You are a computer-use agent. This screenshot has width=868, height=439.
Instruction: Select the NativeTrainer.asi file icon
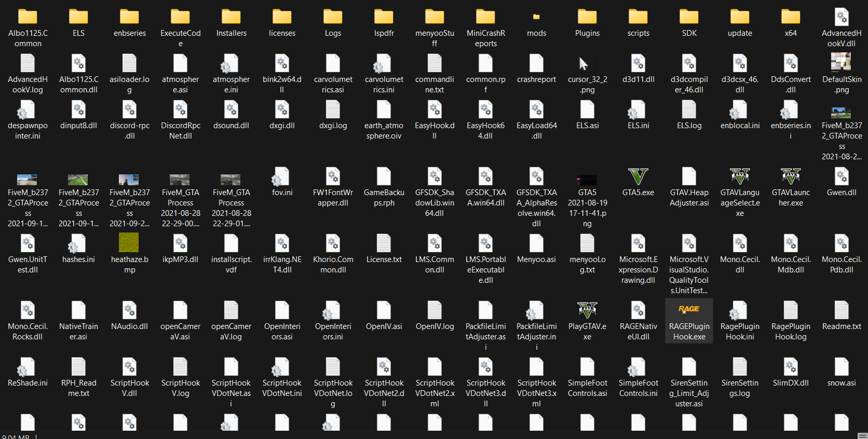click(x=79, y=310)
